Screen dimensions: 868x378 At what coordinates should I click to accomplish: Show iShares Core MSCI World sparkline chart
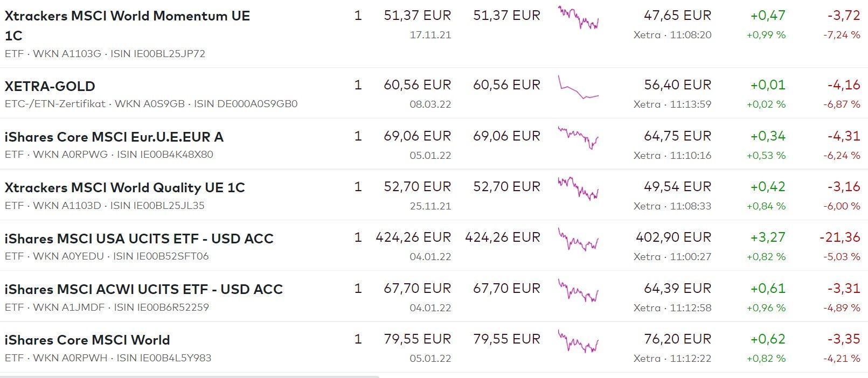(578, 341)
